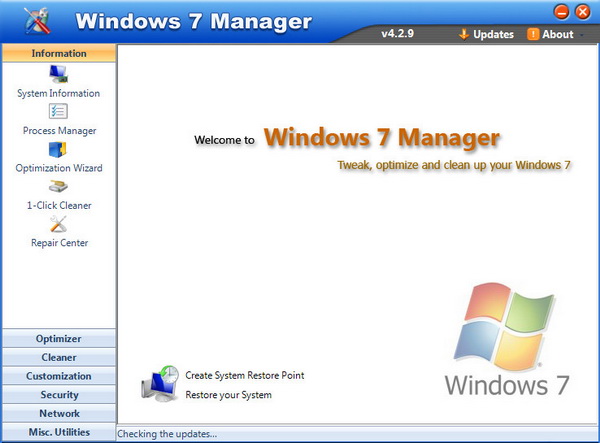
Task: Select the Information section header
Action: coord(58,53)
